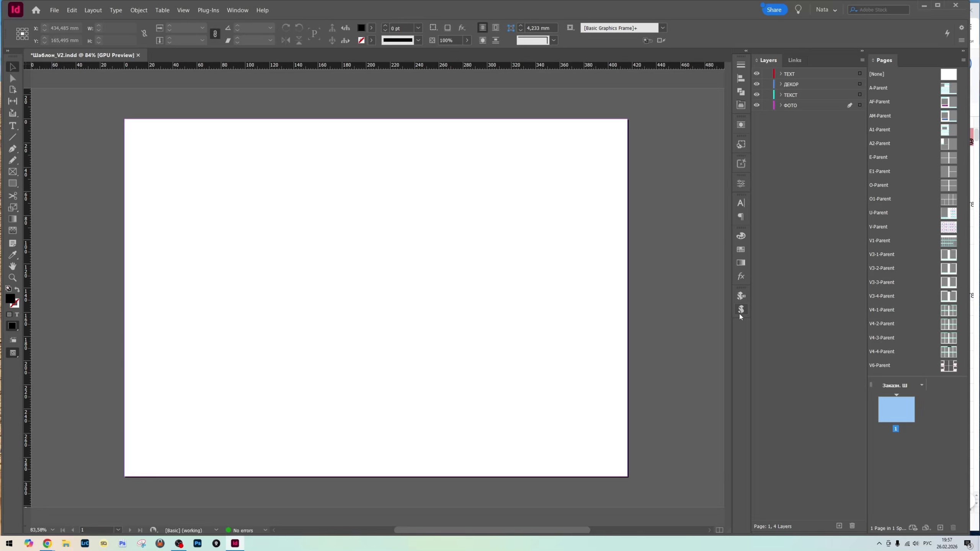The image size is (980, 551).
Task: Open the Paragraph Styles panel icon
Action: [741, 217]
